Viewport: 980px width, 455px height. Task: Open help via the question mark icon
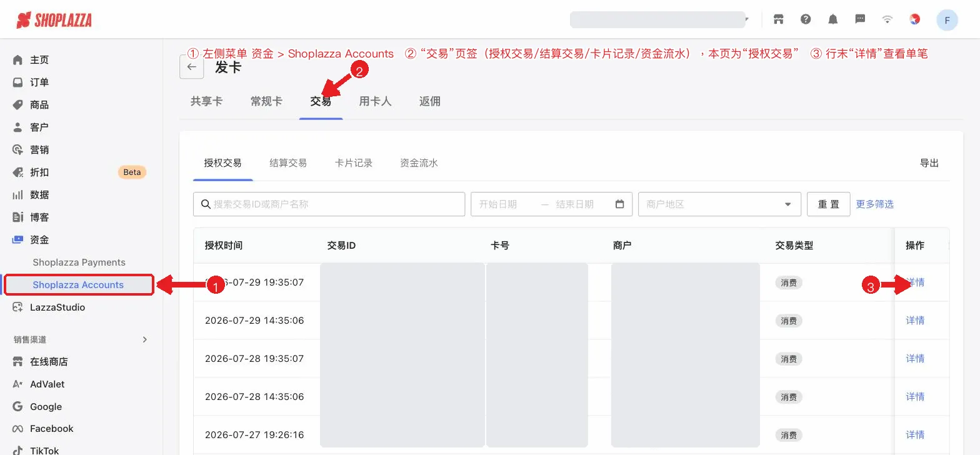(806, 19)
